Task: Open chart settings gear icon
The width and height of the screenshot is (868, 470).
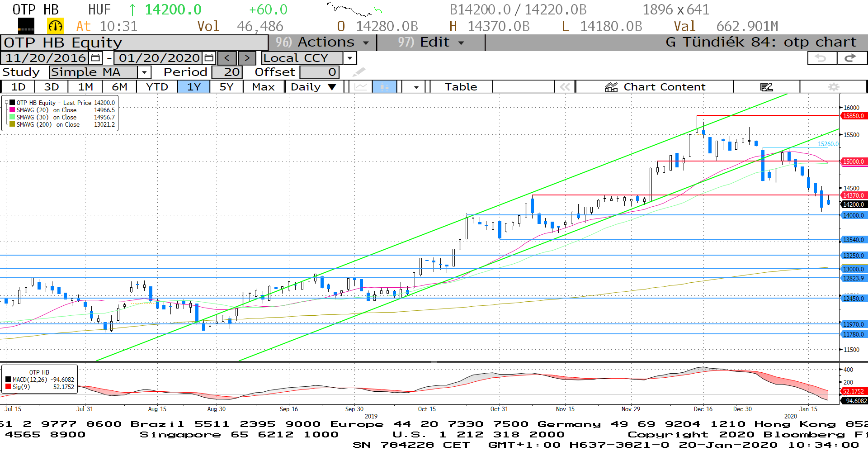Action: point(833,87)
